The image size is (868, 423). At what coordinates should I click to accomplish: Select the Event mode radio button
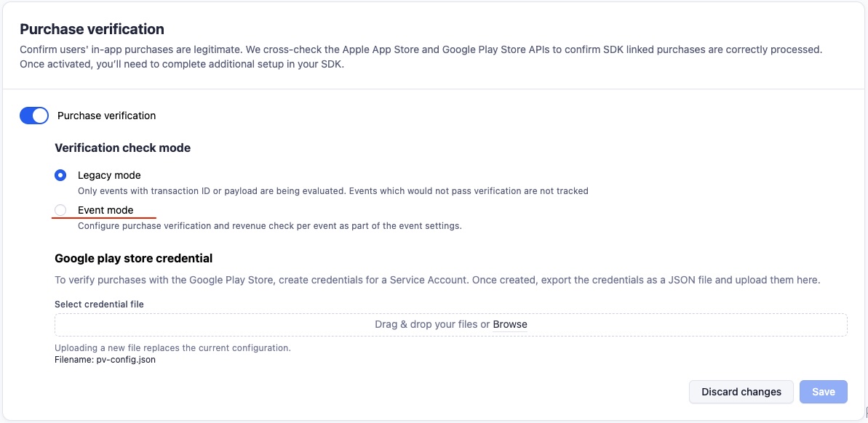pyautogui.click(x=61, y=210)
